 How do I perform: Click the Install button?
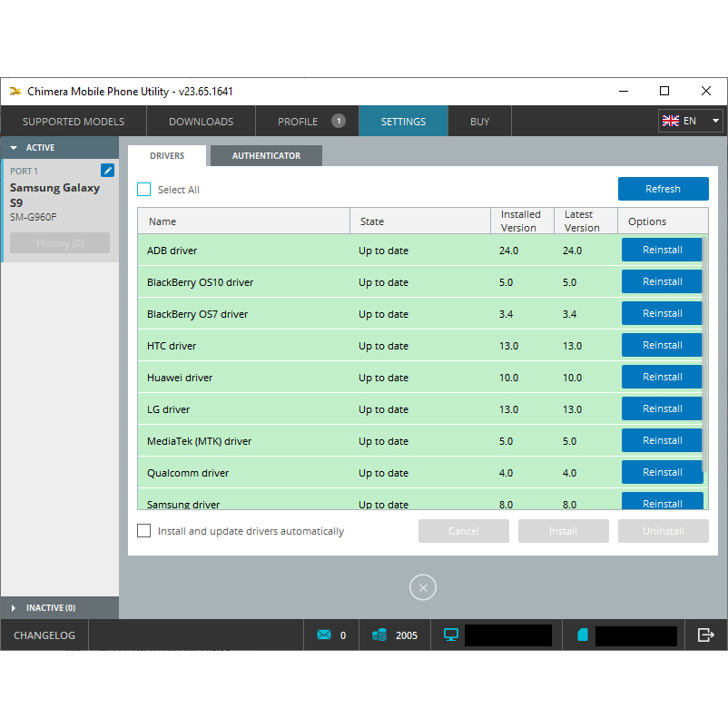(x=563, y=531)
